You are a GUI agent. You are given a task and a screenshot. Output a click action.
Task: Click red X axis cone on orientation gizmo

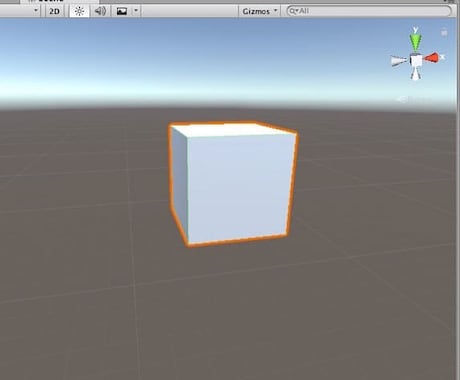(x=432, y=58)
